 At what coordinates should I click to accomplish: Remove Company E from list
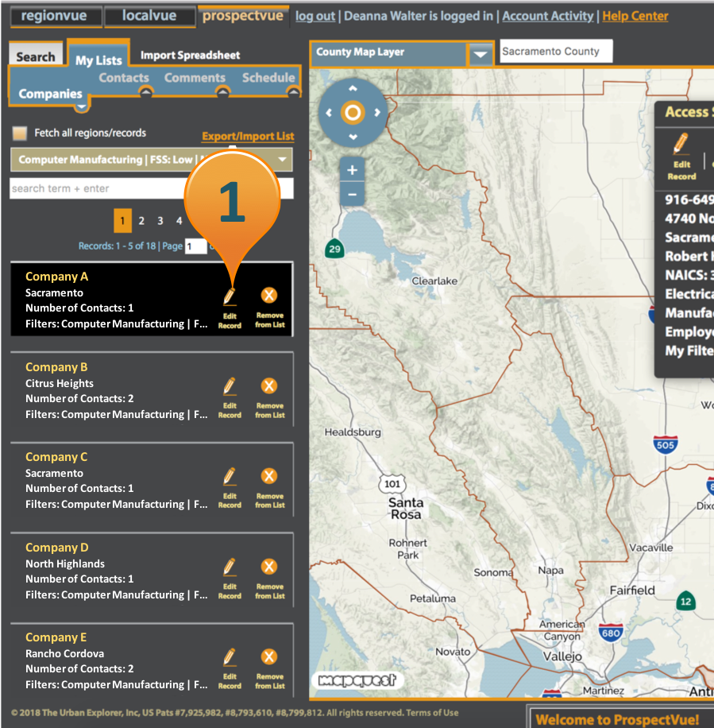[x=269, y=669]
